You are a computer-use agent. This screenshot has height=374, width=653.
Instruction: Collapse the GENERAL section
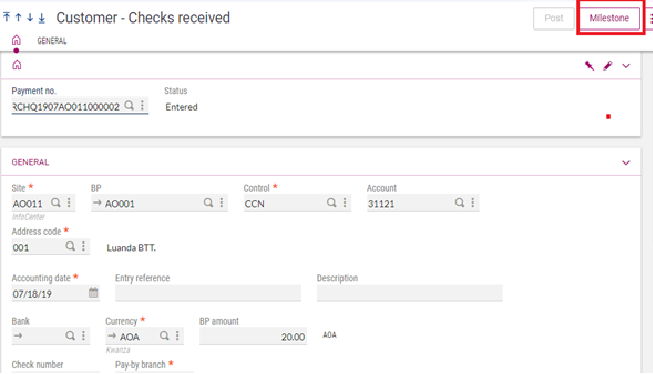[626, 162]
